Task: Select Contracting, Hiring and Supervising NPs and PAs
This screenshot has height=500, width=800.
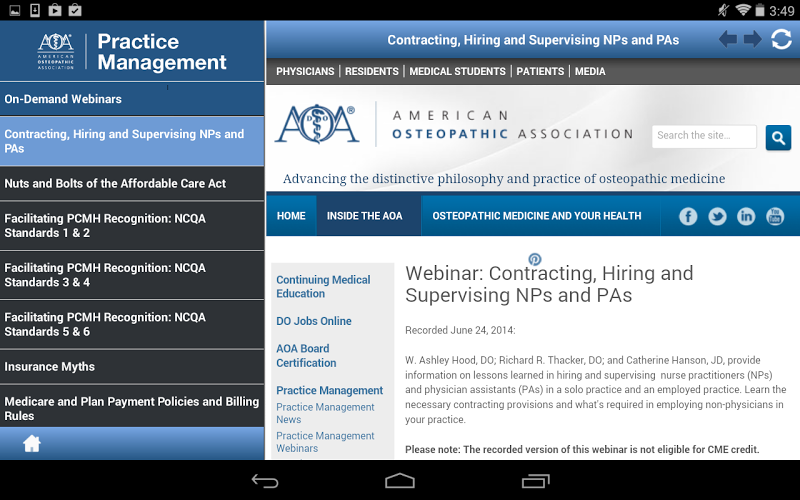Action: [132, 141]
